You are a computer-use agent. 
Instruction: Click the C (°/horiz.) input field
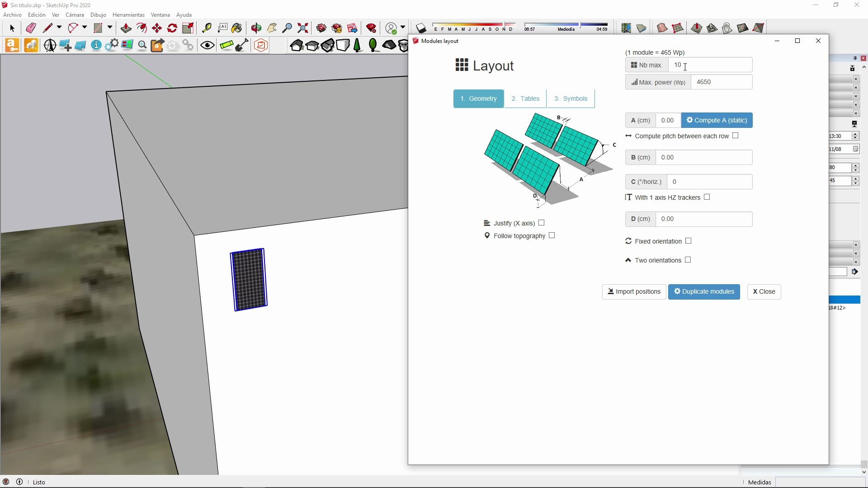[709, 182]
